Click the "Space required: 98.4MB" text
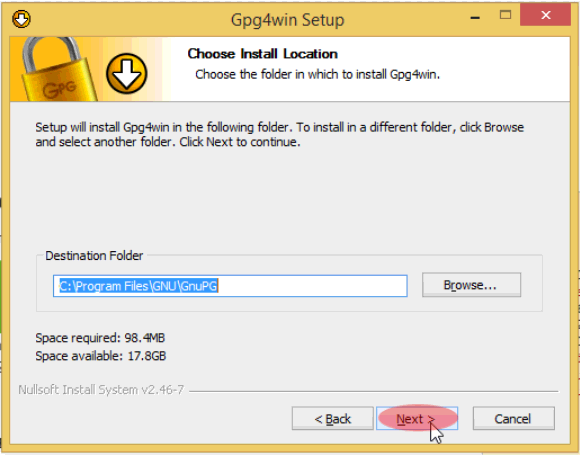The height and width of the screenshot is (455, 580). pos(100,338)
